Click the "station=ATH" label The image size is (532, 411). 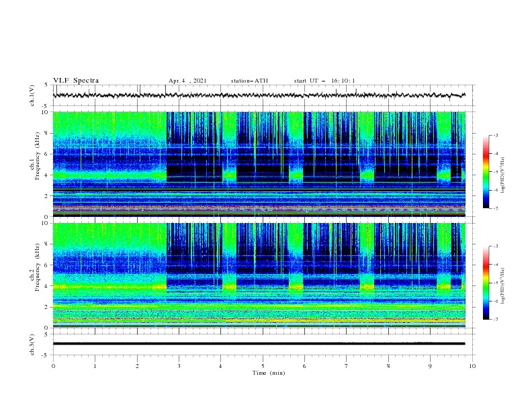point(249,81)
